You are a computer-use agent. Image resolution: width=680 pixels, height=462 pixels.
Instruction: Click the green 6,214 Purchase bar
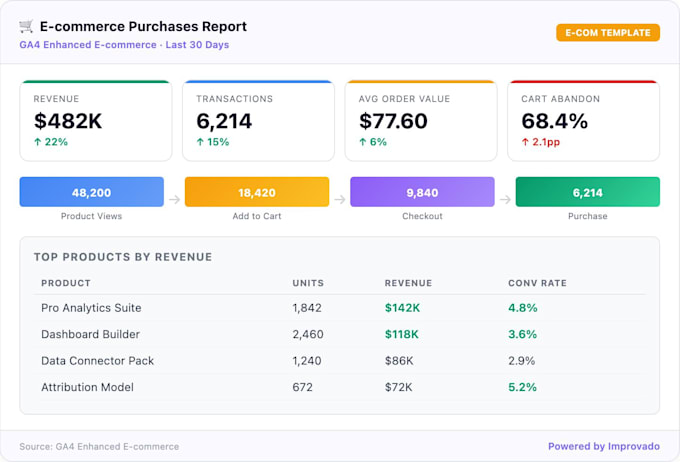click(588, 192)
